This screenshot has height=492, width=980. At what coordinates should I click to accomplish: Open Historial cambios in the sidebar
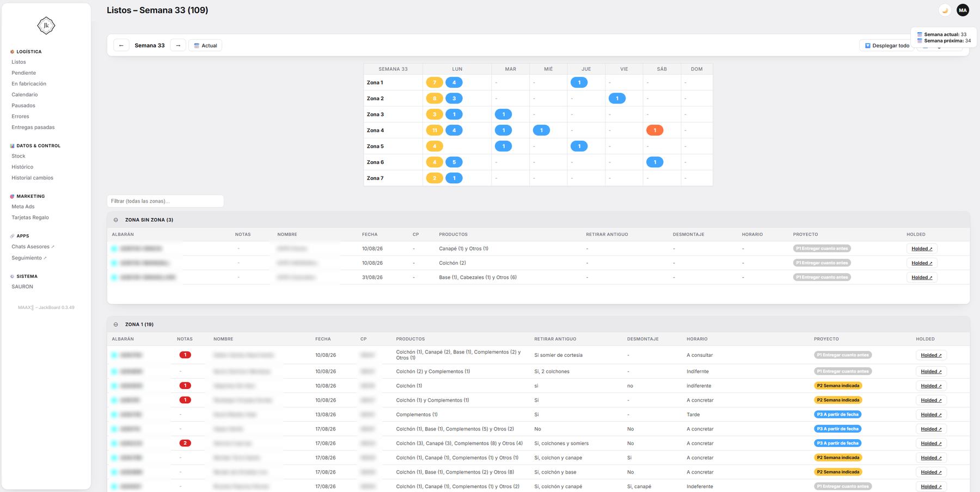point(33,178)
